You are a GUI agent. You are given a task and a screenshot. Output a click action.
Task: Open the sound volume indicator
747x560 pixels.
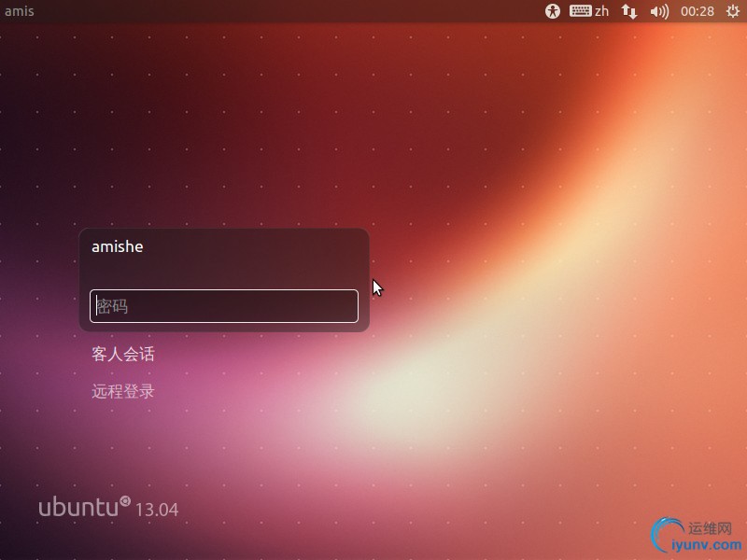pos(659,11)
